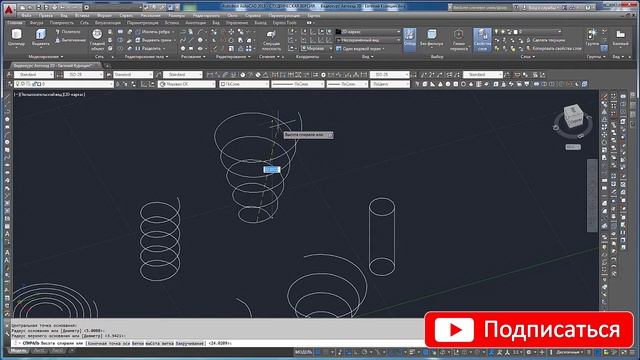Switch to the Лист2 layout tab
Screen dimensions: 640x360
click(57, 351)
